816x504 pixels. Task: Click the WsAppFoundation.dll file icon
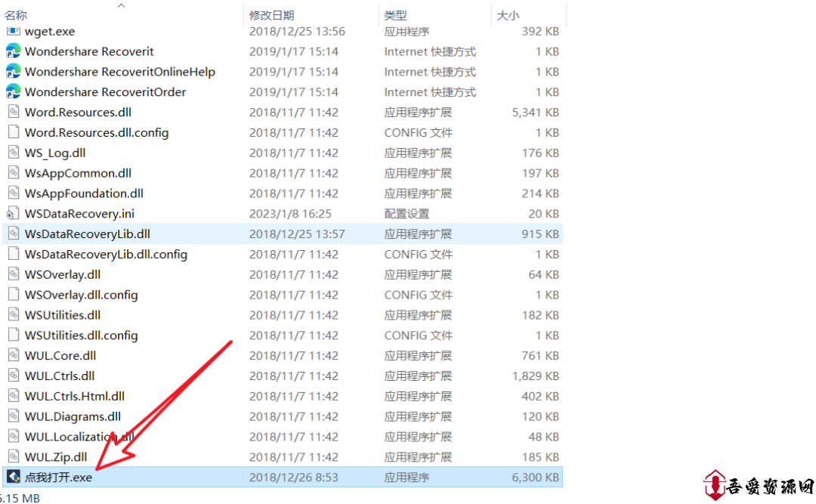(14, 193)
